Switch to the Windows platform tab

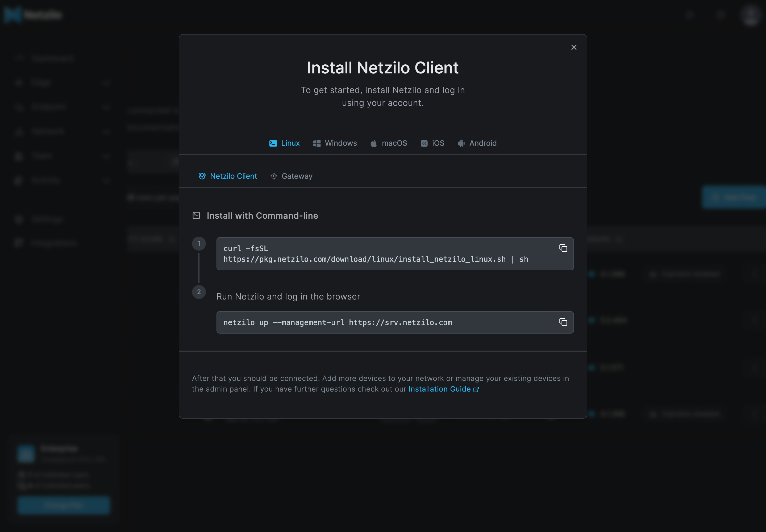point(335,143)
